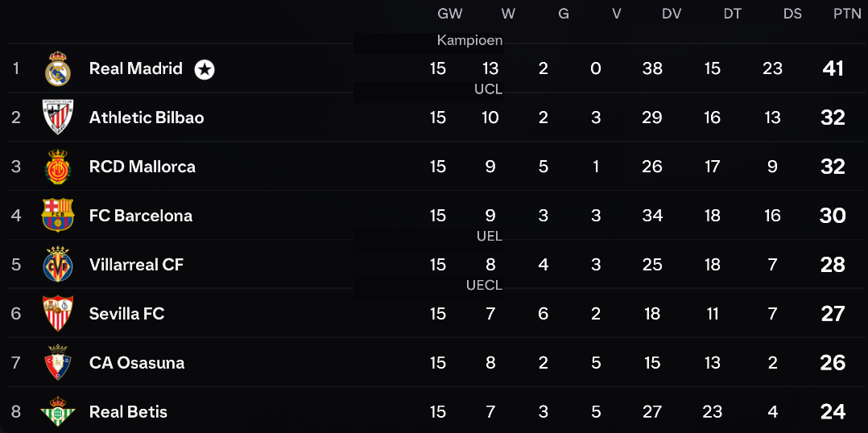Click the star badge beside Real Madrid

coord(205,69)
